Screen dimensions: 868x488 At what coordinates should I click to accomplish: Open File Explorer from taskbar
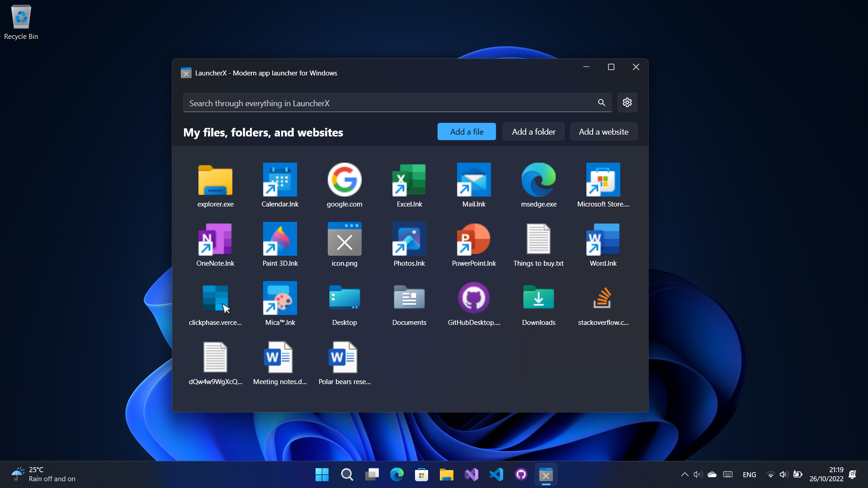click(x=446, y=474)
